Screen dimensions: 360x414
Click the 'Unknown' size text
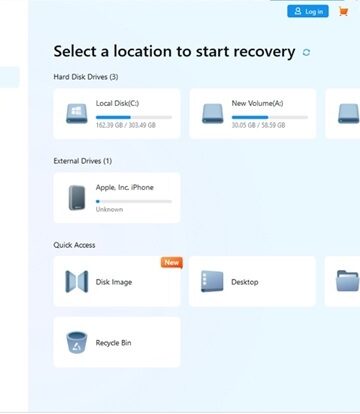109,209
